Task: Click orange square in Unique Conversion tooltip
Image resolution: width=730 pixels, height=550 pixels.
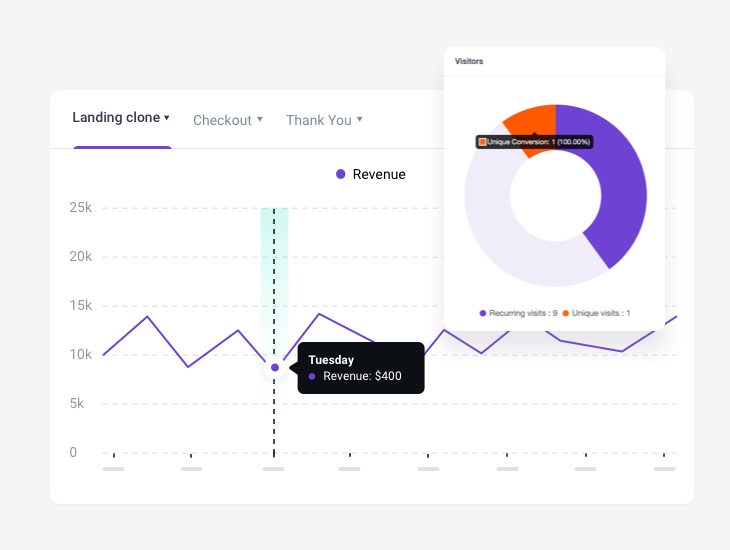Action: [x=483, y=142]
